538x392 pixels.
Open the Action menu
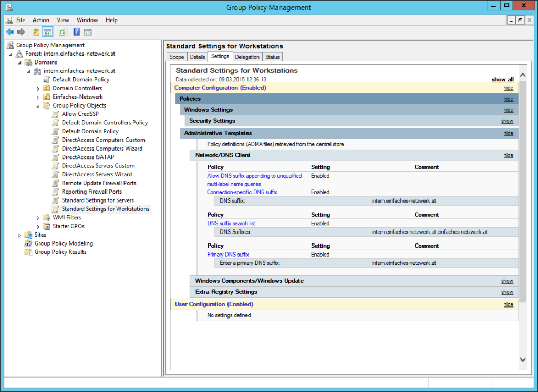coord(40,20)
